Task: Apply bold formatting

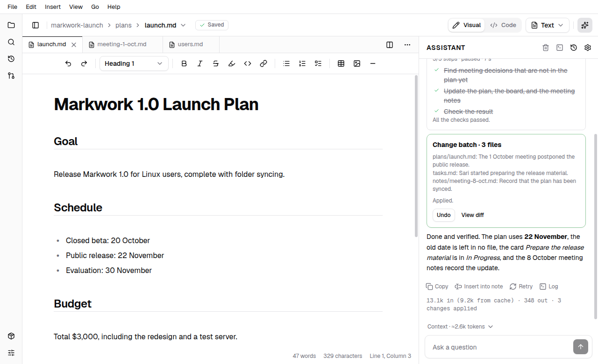Action: pos(184,63)
